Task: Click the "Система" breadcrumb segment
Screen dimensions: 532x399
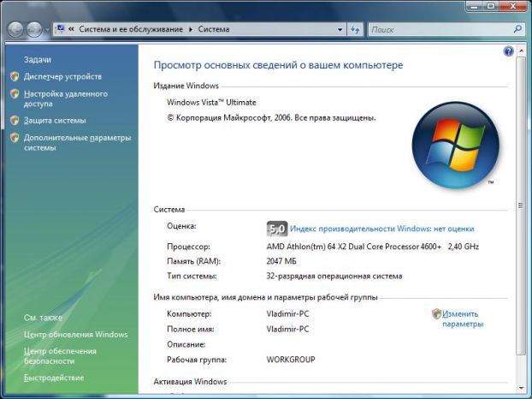Action: [214, 29]
